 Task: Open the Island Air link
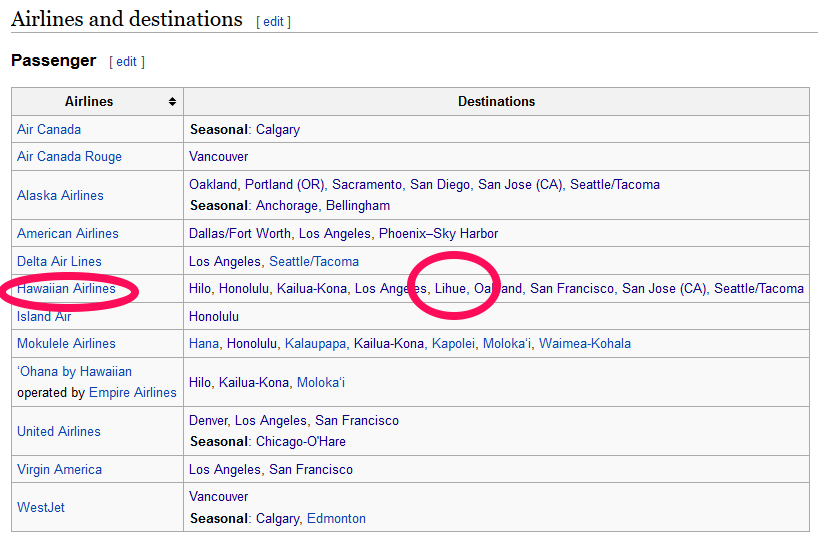(44, 317)
